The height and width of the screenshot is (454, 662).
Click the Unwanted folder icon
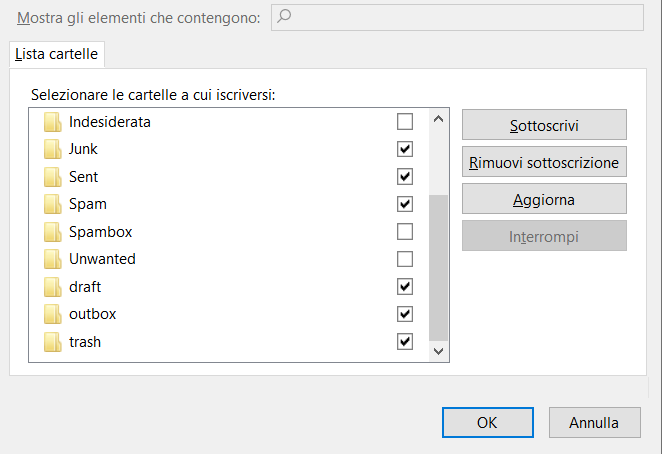(x=53, y=259)
